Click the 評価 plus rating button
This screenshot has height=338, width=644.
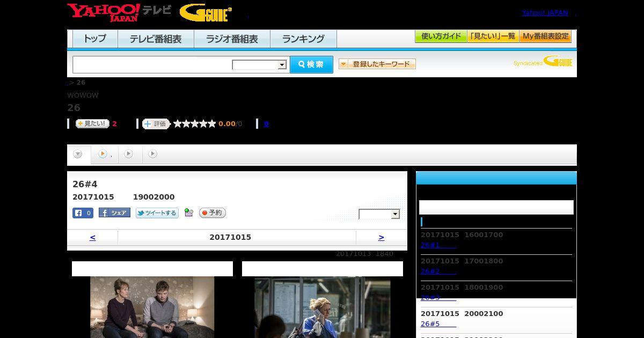point(156,124)
